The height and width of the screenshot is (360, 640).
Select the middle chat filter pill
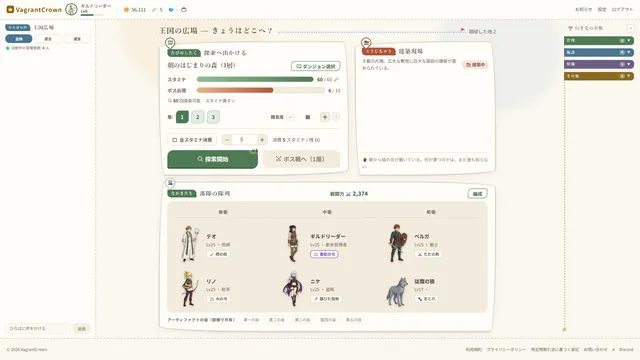pyautogui.click(x=48, y=39)
